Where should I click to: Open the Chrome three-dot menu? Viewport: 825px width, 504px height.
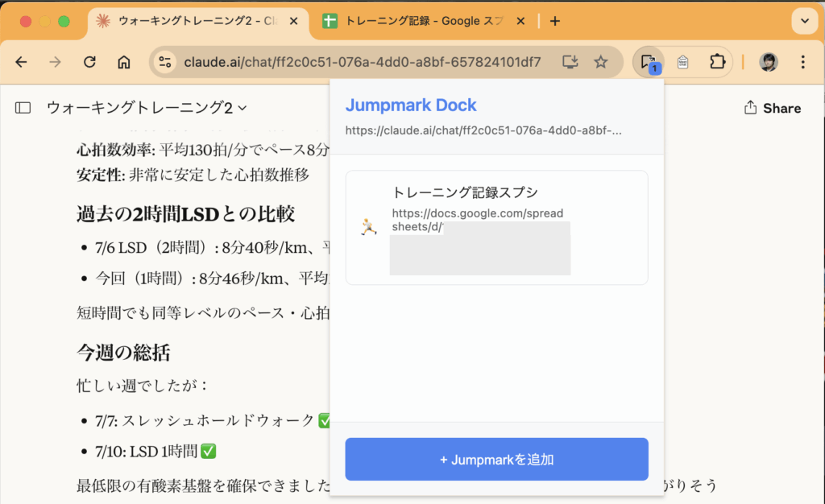802,62
